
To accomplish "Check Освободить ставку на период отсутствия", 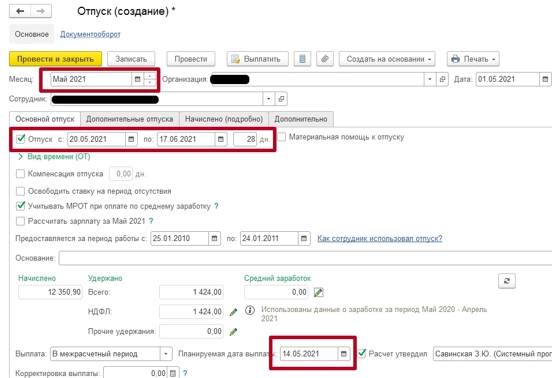I will pyautogui.click(x=20, y=191).
